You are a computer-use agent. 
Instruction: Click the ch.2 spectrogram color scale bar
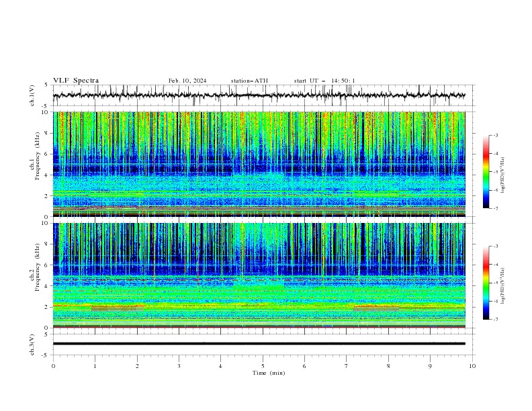click(486, 283)
